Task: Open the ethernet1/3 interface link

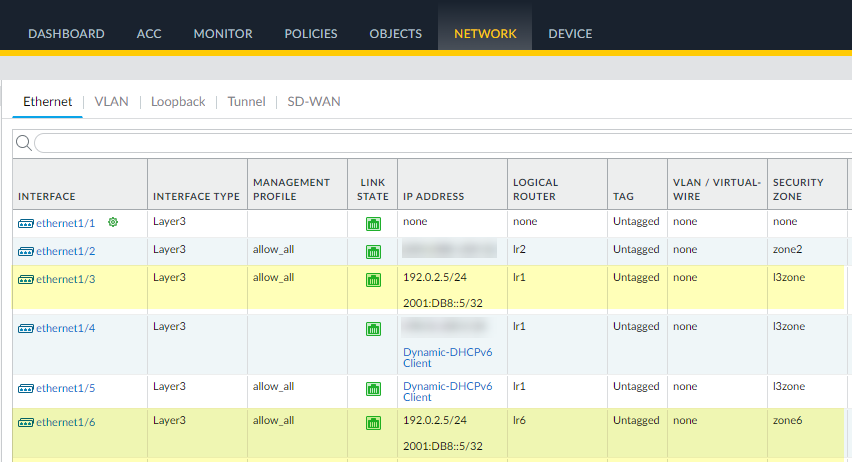Action: [66, 279]
